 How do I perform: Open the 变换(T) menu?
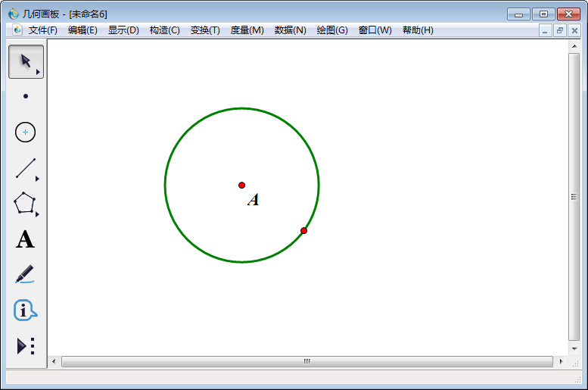(x=205, y=30)
